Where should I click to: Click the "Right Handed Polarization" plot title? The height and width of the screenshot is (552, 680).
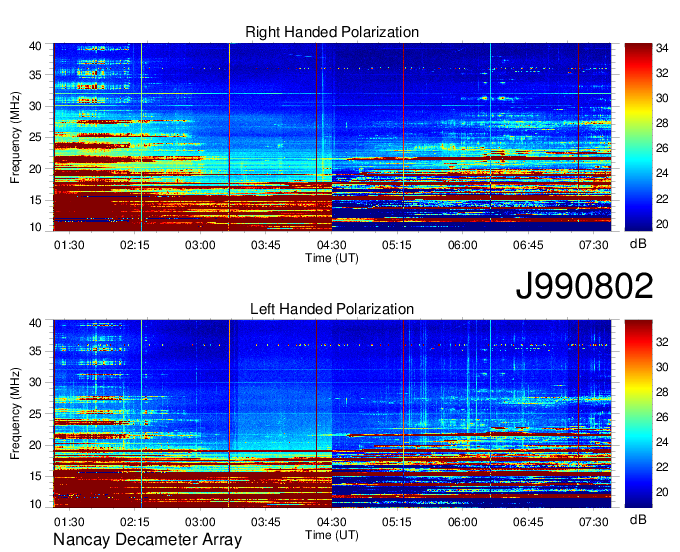[332, 32]
